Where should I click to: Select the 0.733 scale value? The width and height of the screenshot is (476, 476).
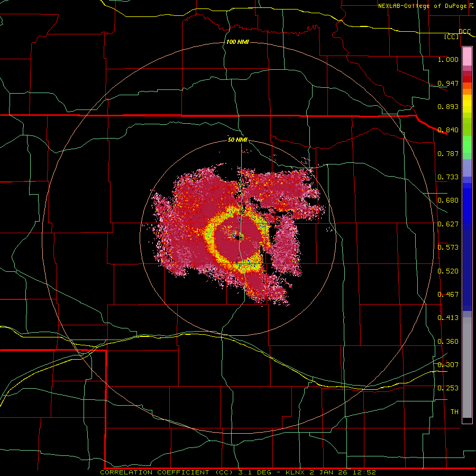[x=448, y=177]
